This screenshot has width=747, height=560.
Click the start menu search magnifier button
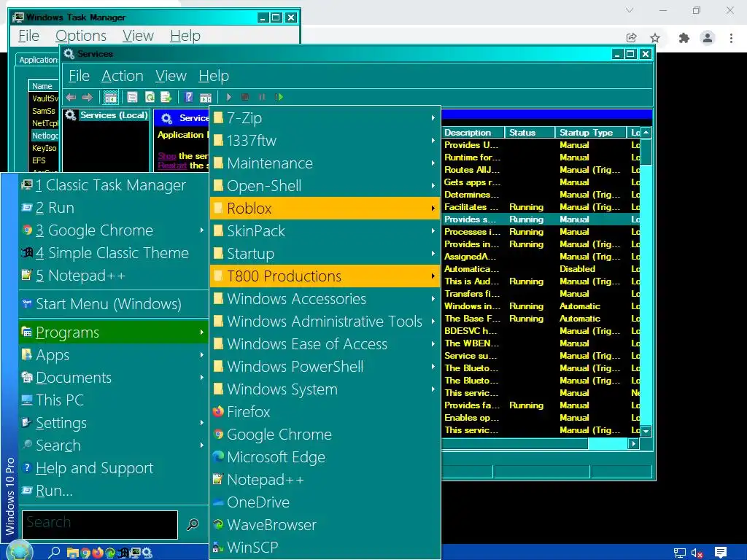click(x=193, y=524)
